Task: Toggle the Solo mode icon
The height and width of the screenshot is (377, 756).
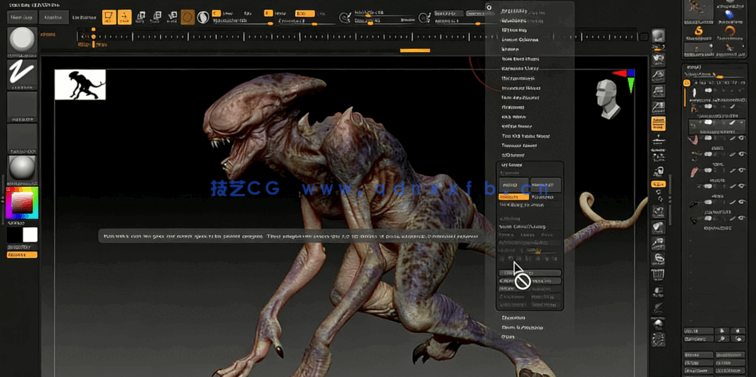Action: (658, 323)
